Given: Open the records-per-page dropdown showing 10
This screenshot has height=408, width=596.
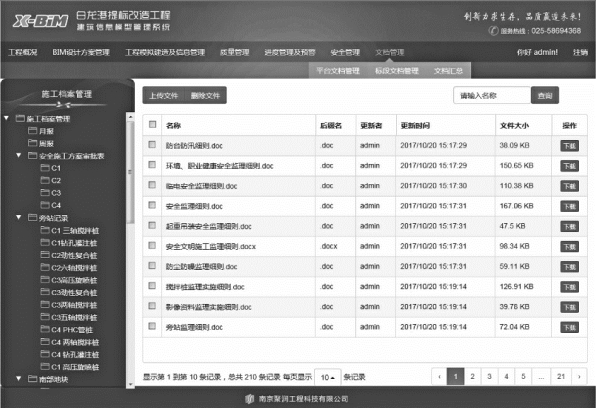Looking at the screenshot, I should [328, 377].
